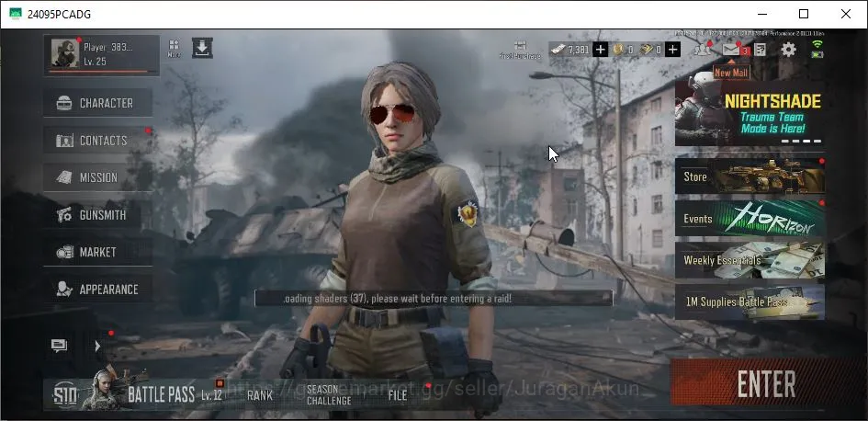Open the Store banner
The height and width of the screenshot is (421, 868).
(x=750, y=176)
